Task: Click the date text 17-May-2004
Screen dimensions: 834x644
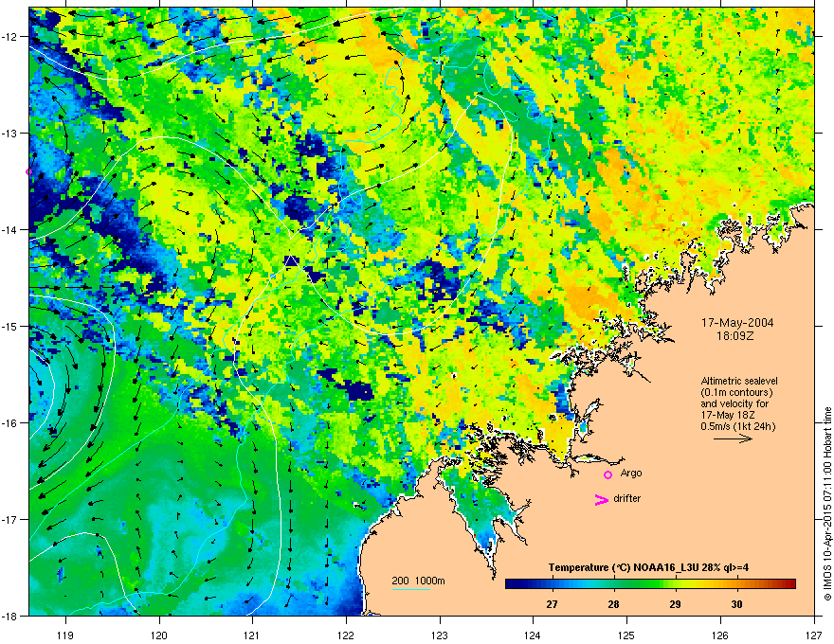Action: pos(736,323)
